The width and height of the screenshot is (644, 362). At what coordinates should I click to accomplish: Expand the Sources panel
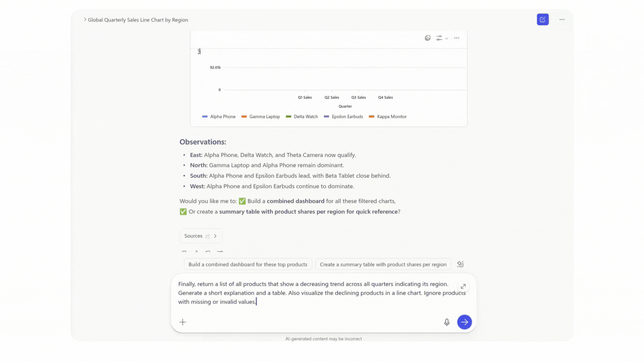coord(201,236)
